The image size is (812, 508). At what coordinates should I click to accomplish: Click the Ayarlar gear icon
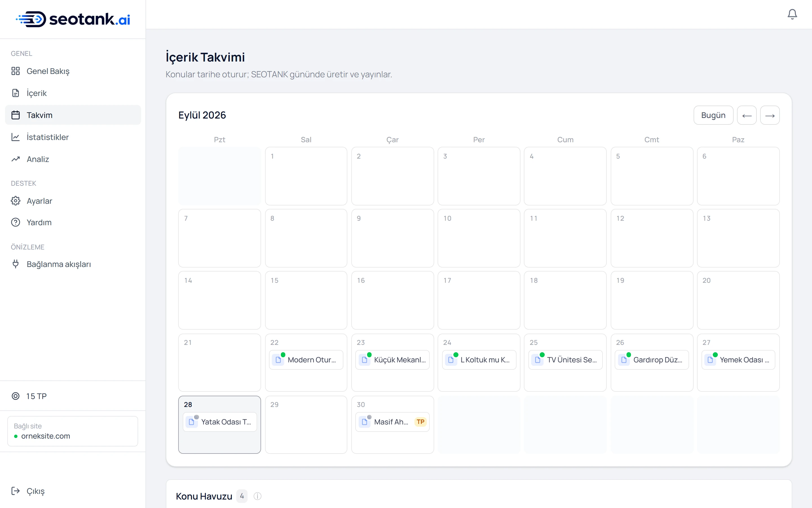16,201
